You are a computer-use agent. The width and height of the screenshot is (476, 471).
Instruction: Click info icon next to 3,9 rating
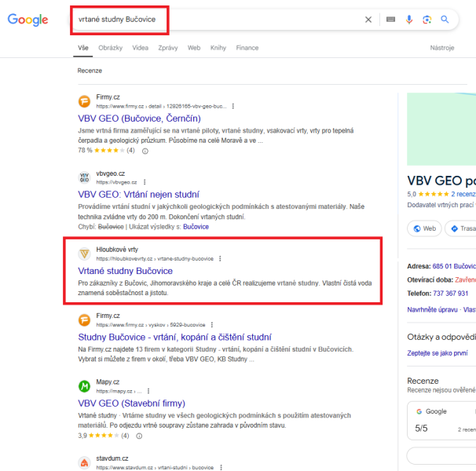click(x=139, y=436)
